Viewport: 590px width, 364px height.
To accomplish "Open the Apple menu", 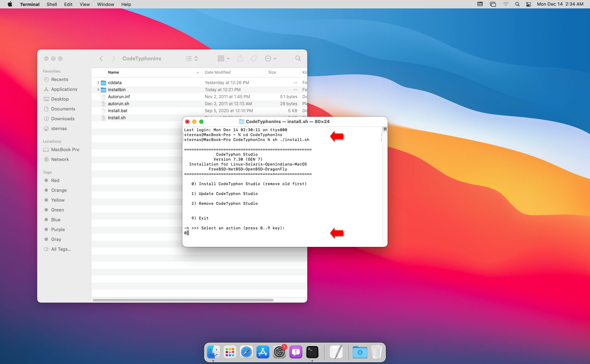I will [x=10, y=4].
